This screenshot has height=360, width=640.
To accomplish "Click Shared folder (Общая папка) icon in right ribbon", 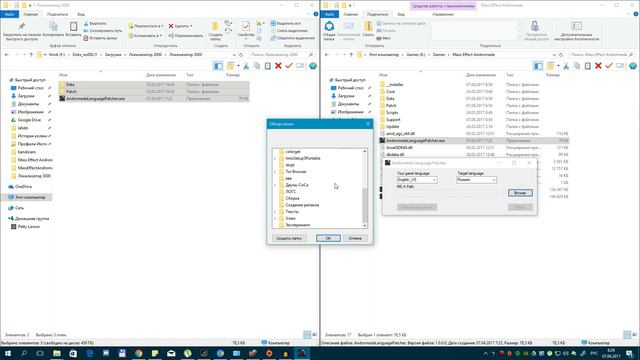I will [x=329, y=31].
